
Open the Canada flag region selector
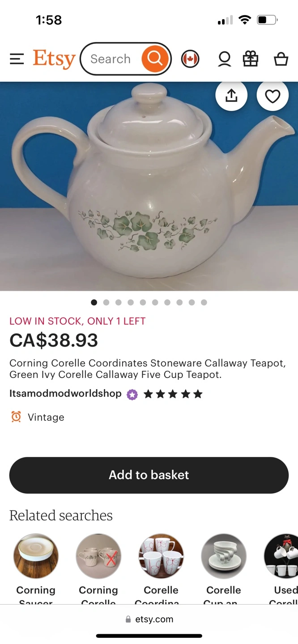[x=190, y=59]
